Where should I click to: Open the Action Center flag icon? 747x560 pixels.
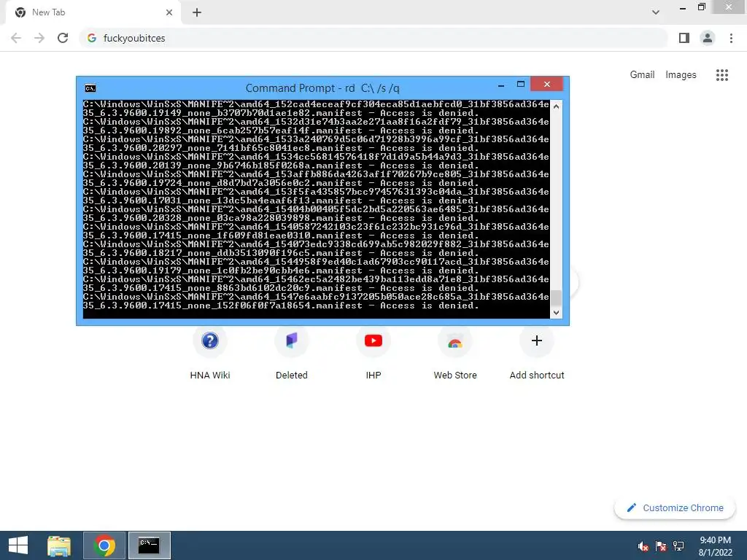[x=661, y=546]
